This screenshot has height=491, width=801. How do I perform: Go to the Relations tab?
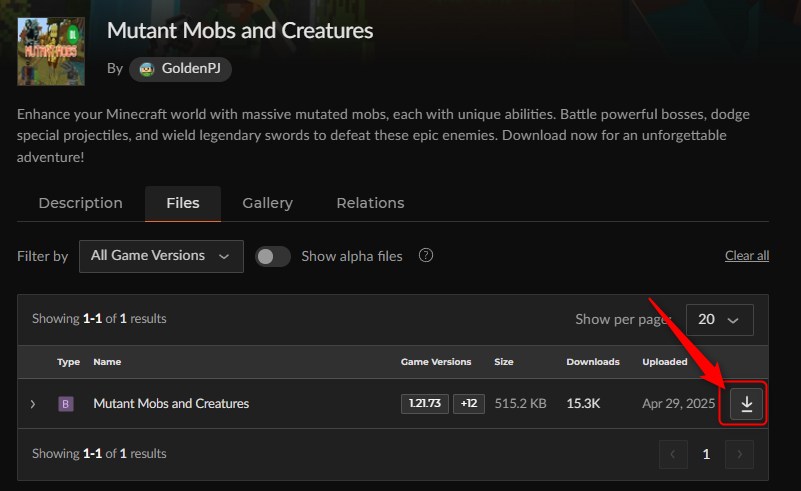[x=370, y=203]
